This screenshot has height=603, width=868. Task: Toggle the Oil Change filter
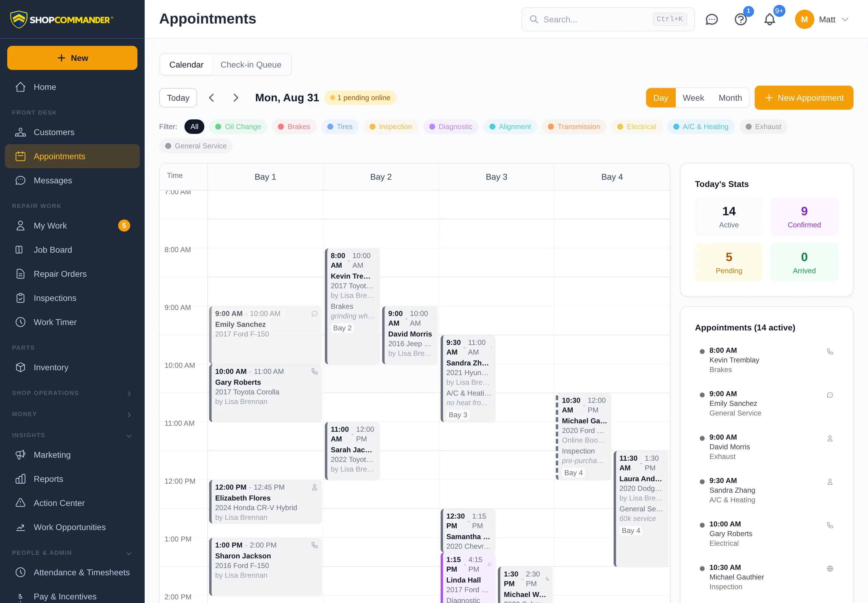[x=238, y=127]
